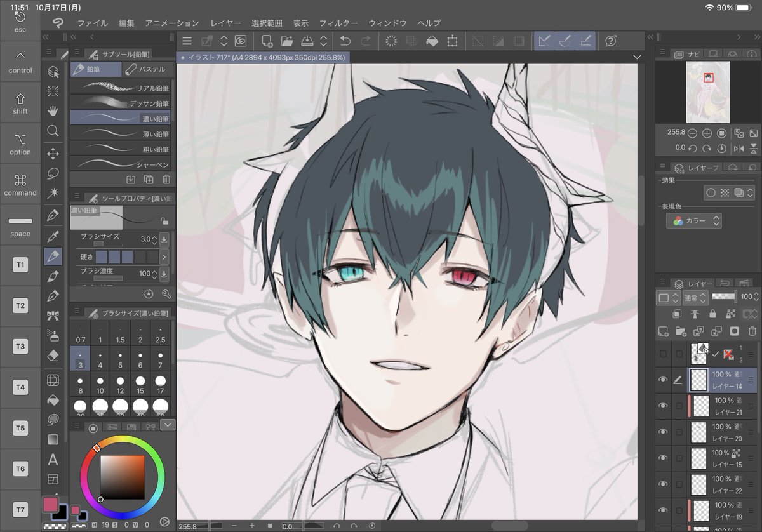The image size is (762, 532).
Task: Delete the selected sub tool via trash
Action: click(x=166, y=180)
